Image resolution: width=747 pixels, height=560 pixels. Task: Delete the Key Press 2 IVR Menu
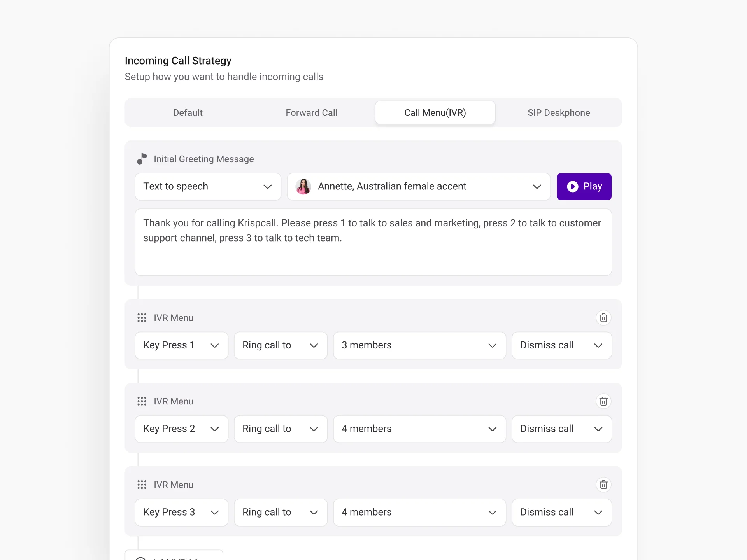click(603, 401)
